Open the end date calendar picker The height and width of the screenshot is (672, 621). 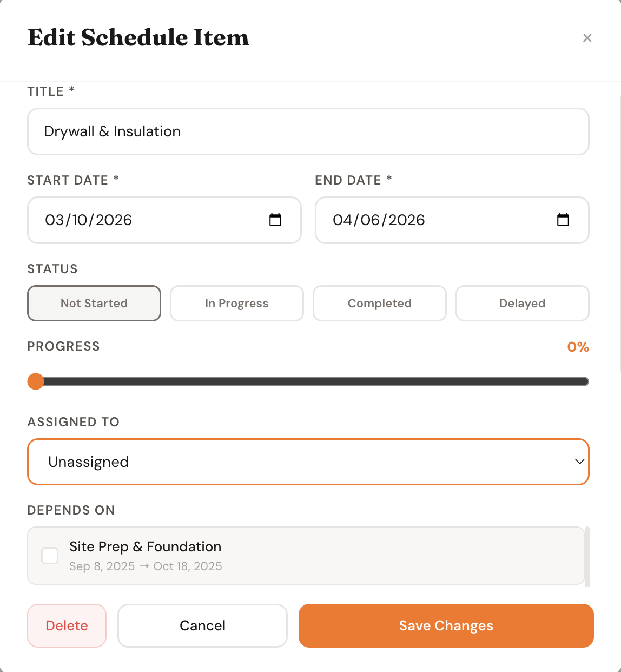563,220
